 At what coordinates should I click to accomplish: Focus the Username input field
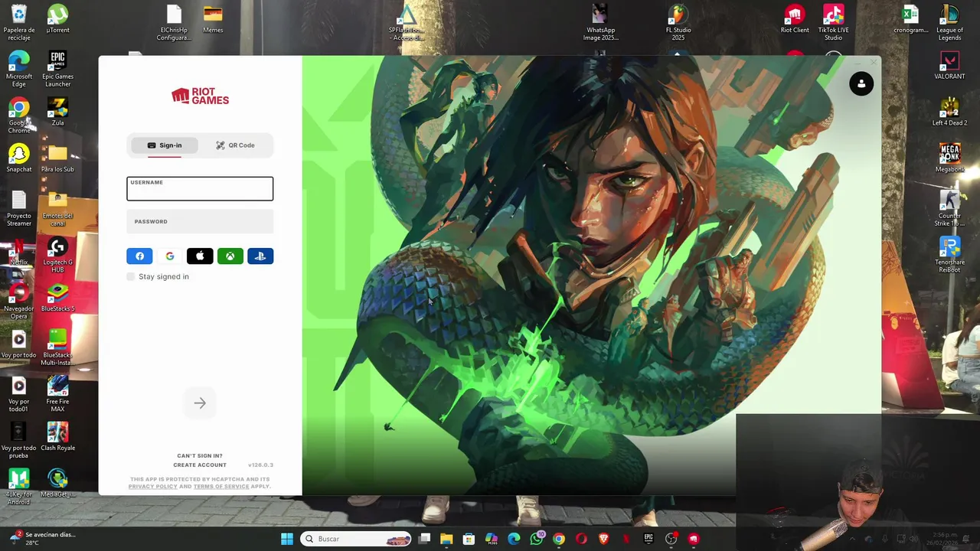(200, 189)
